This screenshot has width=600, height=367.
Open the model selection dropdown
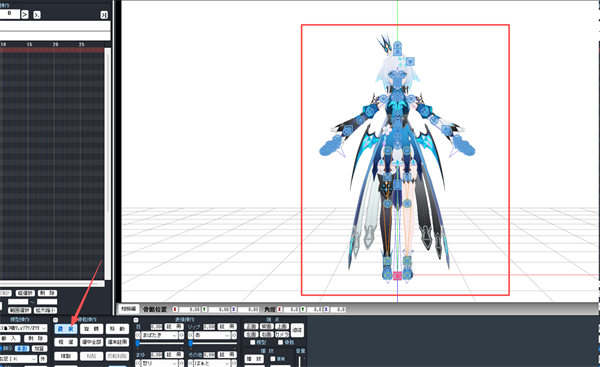[23, 328]
